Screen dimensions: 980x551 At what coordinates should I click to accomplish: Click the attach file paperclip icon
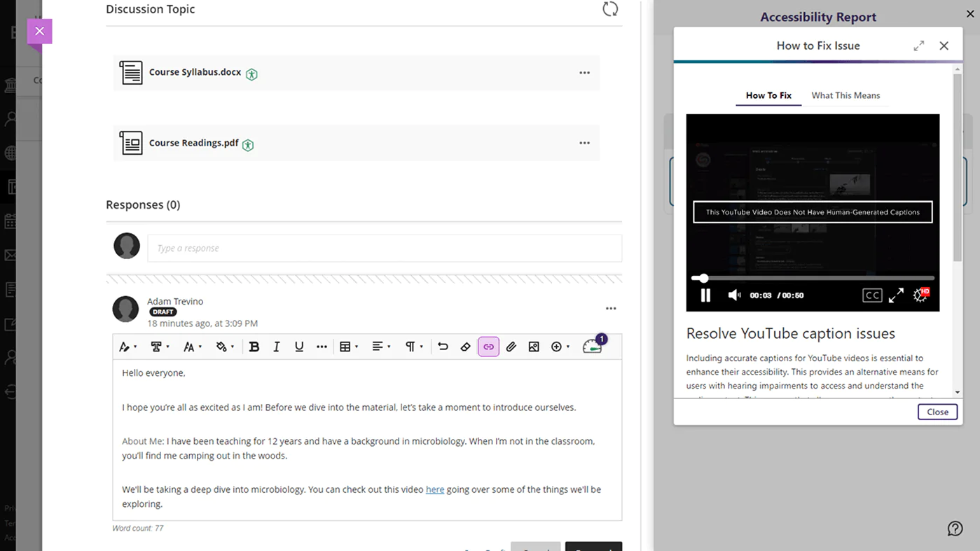click(511, 347)
